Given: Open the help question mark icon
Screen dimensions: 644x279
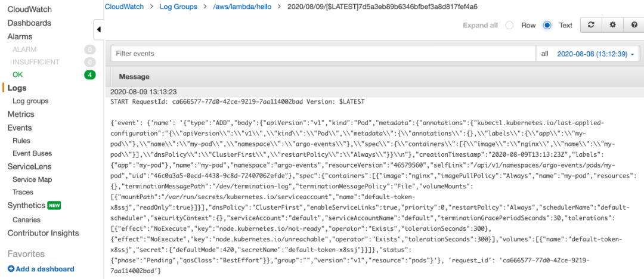Looking at the screenshot, I should coord(634,25).
